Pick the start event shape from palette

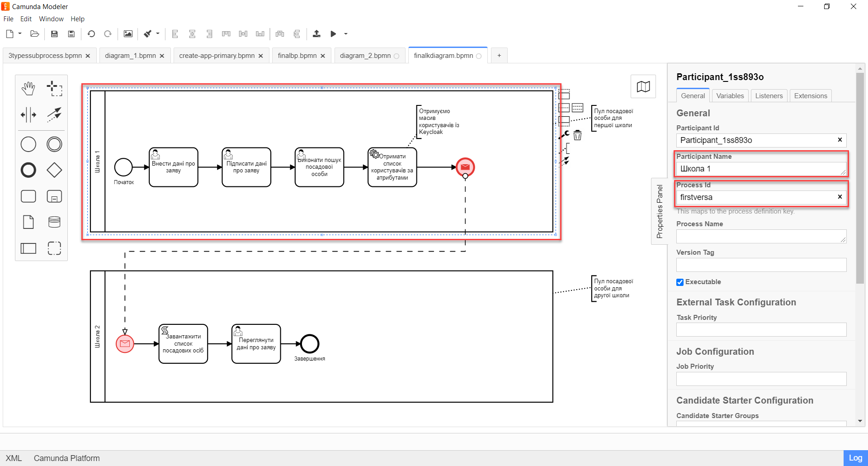(x=28, y=144)
